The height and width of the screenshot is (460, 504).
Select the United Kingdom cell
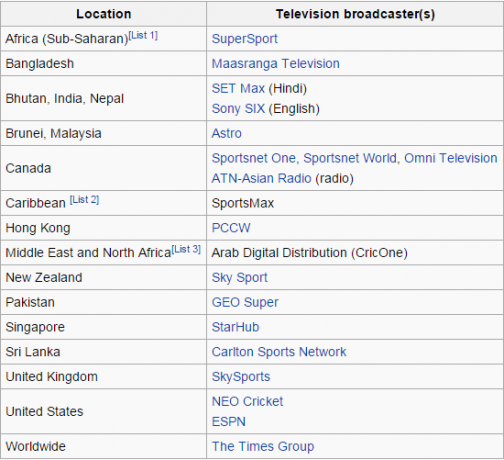click(104, 377)
